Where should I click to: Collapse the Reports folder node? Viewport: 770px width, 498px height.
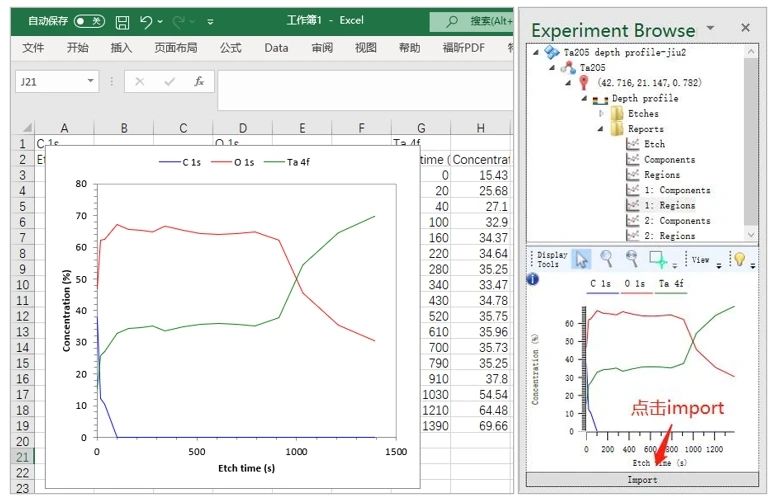pos(602,129)
